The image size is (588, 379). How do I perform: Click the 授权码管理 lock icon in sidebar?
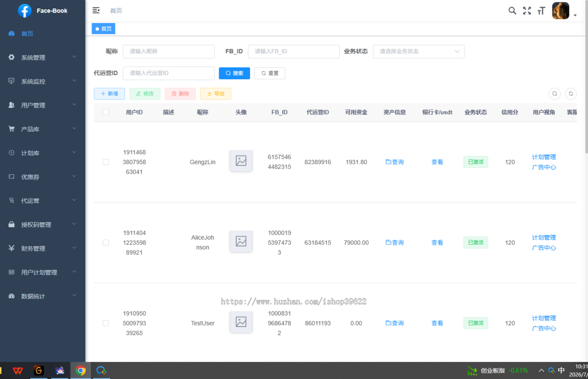(x=11, y=225)
